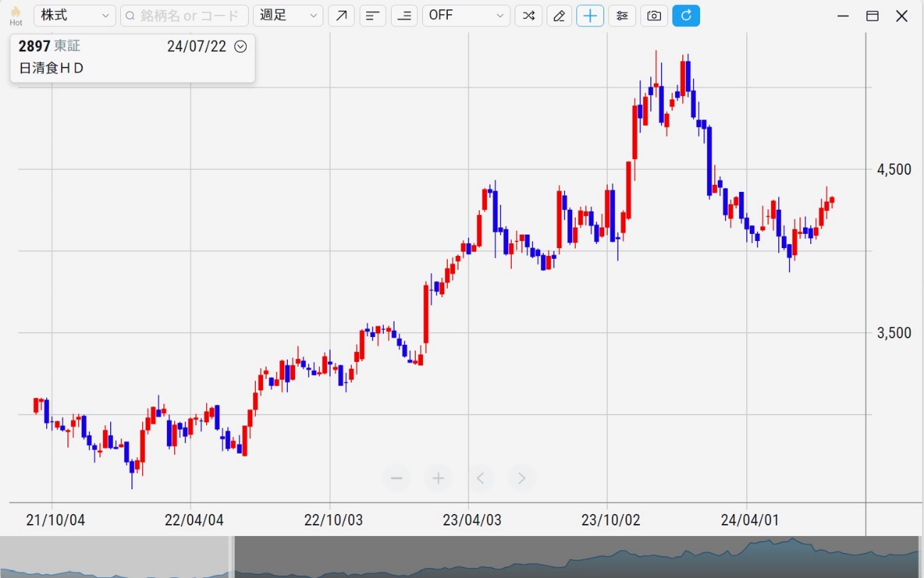Click the Hot flame icon
924x578 pixels.
click(x=16, y=15)
